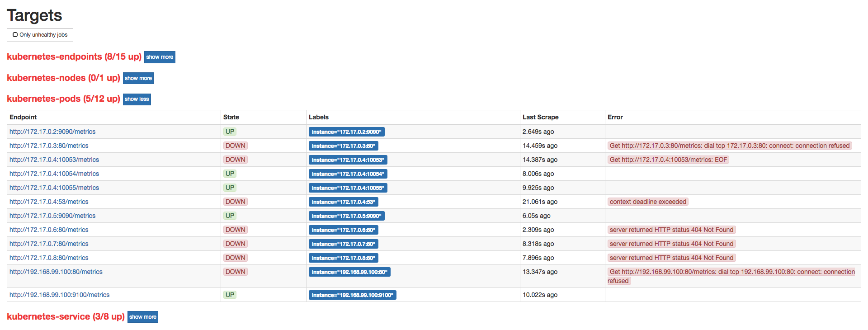Collapse kubernetes-pods with show less

(137, 99)
